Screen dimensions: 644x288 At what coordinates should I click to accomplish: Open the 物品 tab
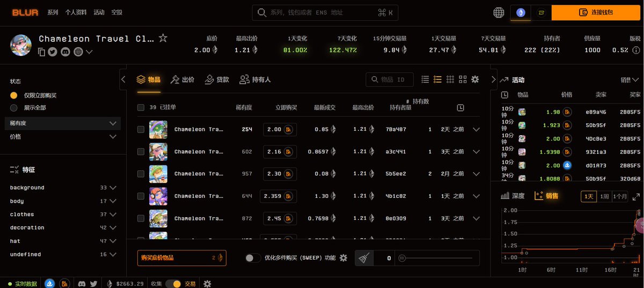point(149,79)
